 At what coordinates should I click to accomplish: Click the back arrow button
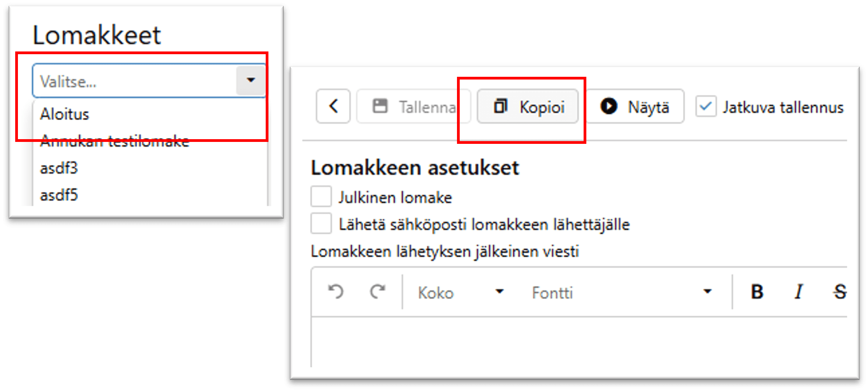pos(333,106)
